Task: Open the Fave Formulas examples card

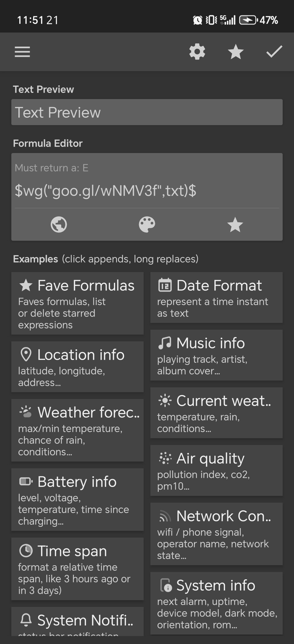Action: click(77, 303)
